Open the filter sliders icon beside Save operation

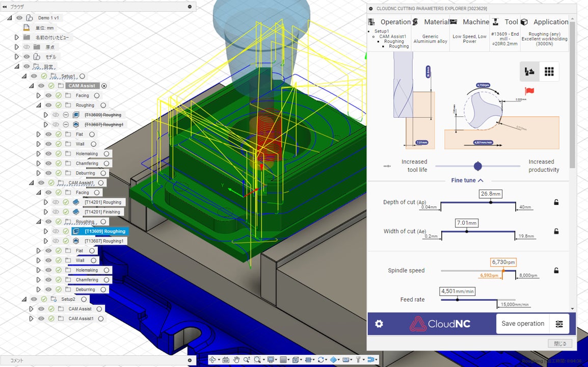tap(559, 324)
